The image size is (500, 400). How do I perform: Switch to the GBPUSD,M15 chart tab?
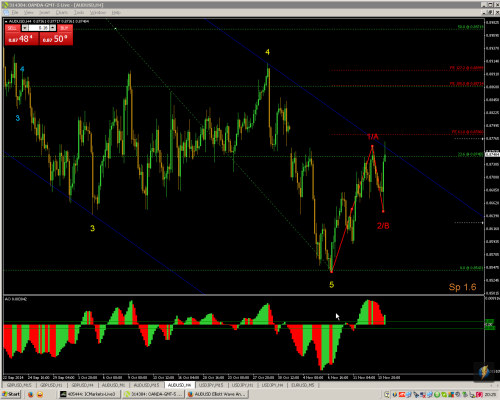tap(19, 385)
